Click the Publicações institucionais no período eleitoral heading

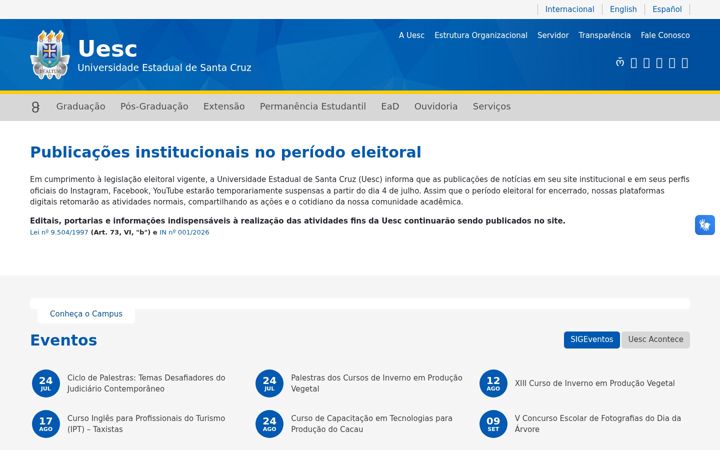tap(225, 152)
